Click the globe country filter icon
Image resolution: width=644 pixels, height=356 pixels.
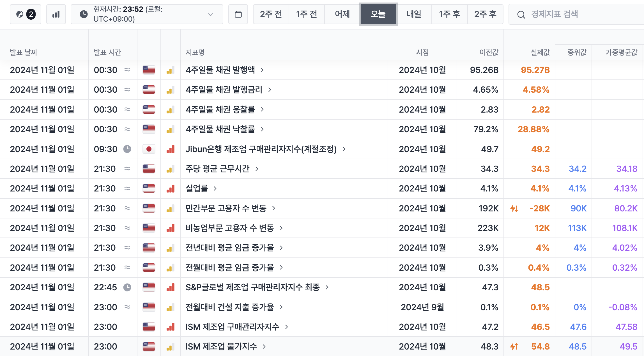pos(20,14)
